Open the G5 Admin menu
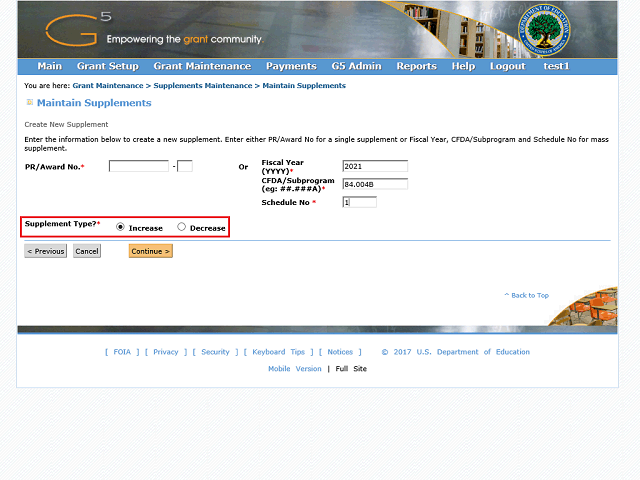 pyautogui.click(x=356, y=66)
